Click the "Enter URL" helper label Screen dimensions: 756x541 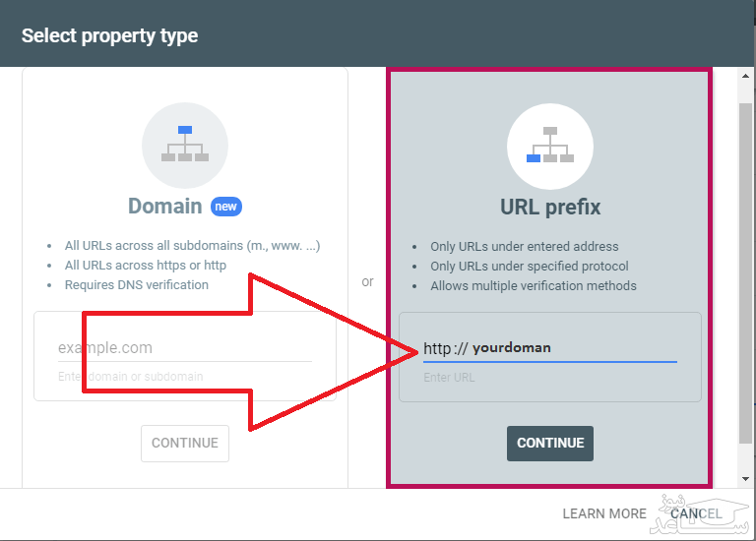pos(449,378)
